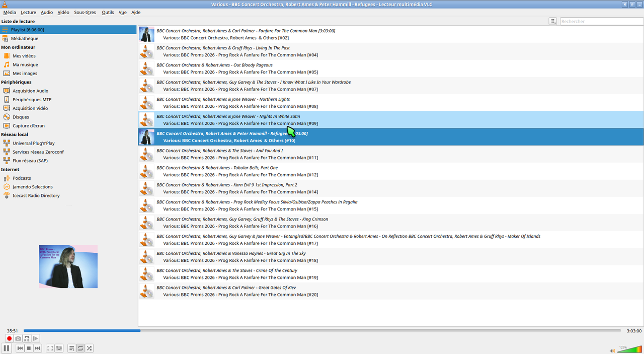Toggle the A-B loop button
The image size is (644, 354).
click(x=27, y=339)
